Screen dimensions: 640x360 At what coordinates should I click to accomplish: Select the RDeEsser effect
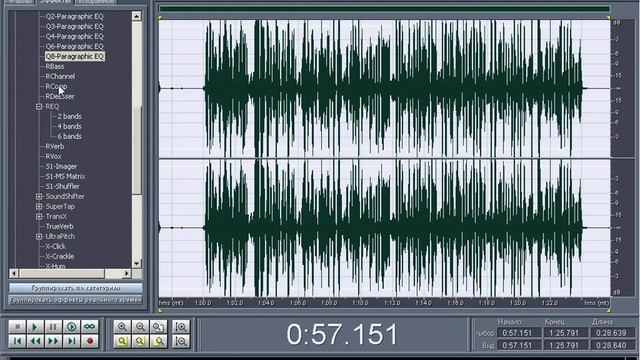[60, 96]
